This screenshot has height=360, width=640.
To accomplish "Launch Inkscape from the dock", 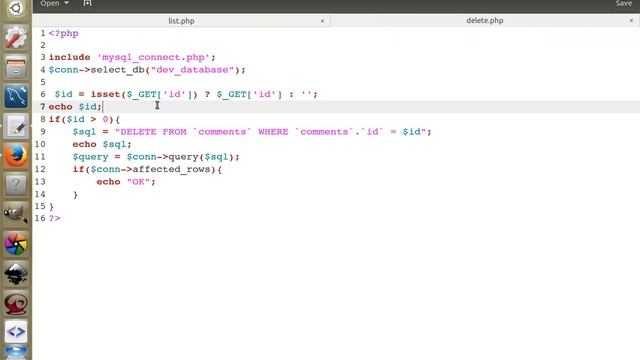I will tap(16, 273).
